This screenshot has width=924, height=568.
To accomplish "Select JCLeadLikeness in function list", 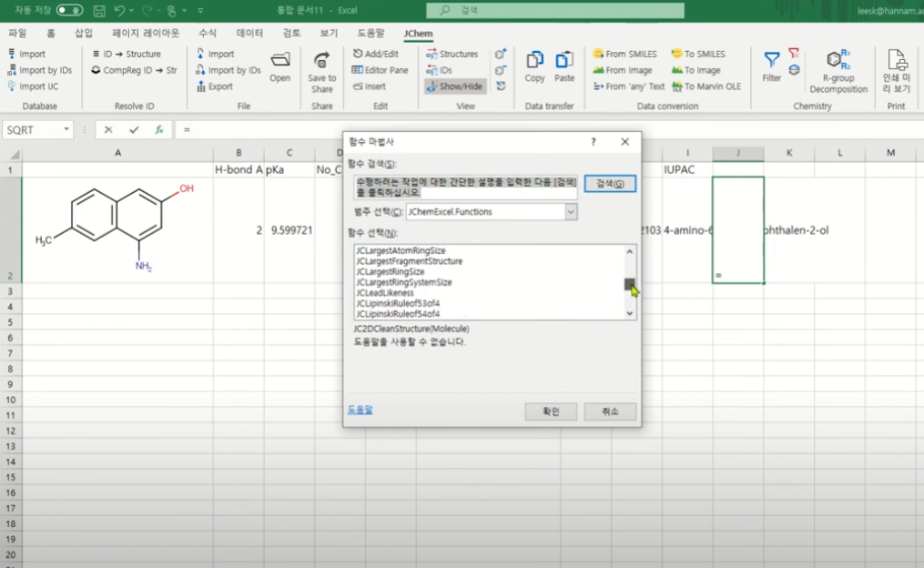I will pyautogui.click(x=385, y=293).
